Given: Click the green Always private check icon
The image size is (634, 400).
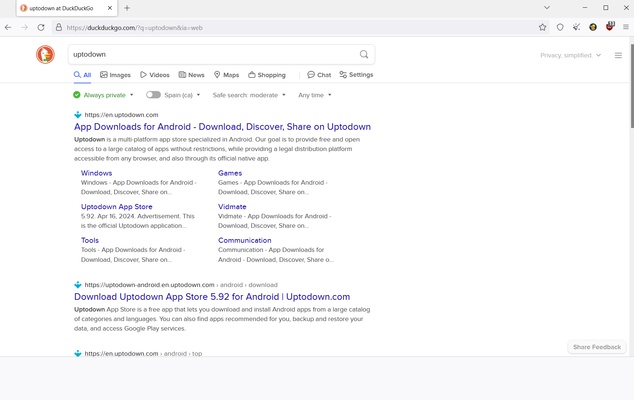Looking at the screenshot, I should (77, 95).
